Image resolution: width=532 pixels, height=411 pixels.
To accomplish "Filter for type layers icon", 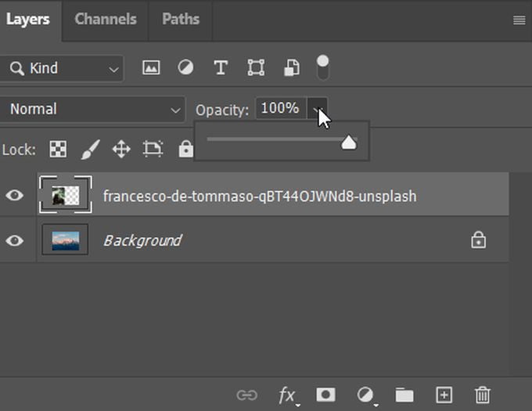I will coord(221,67).
